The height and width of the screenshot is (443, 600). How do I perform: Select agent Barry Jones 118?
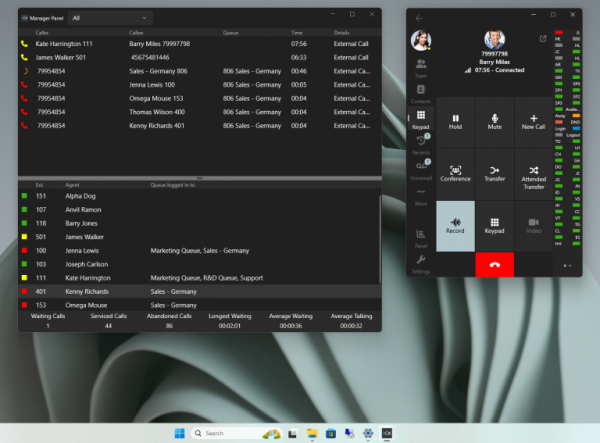(199, 223)
